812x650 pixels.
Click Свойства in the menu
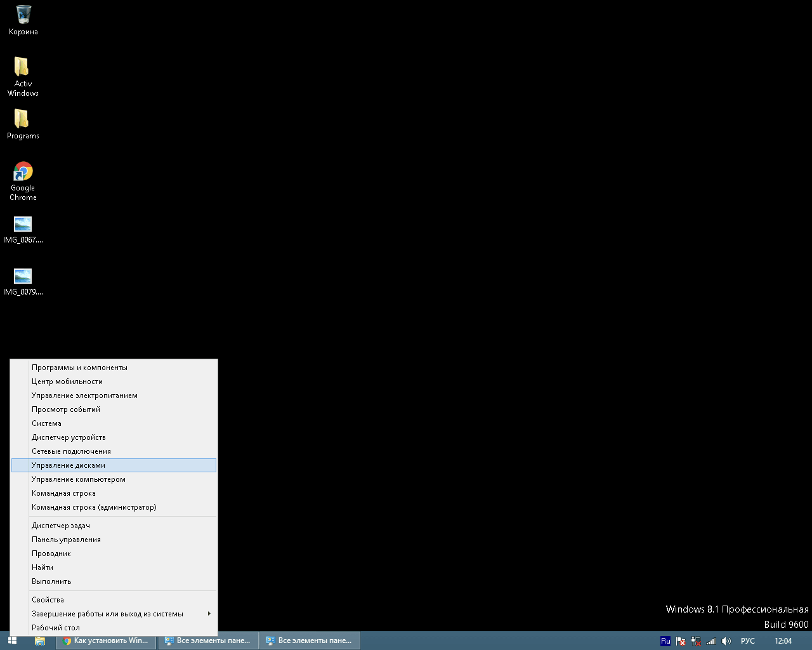point(114,600)
